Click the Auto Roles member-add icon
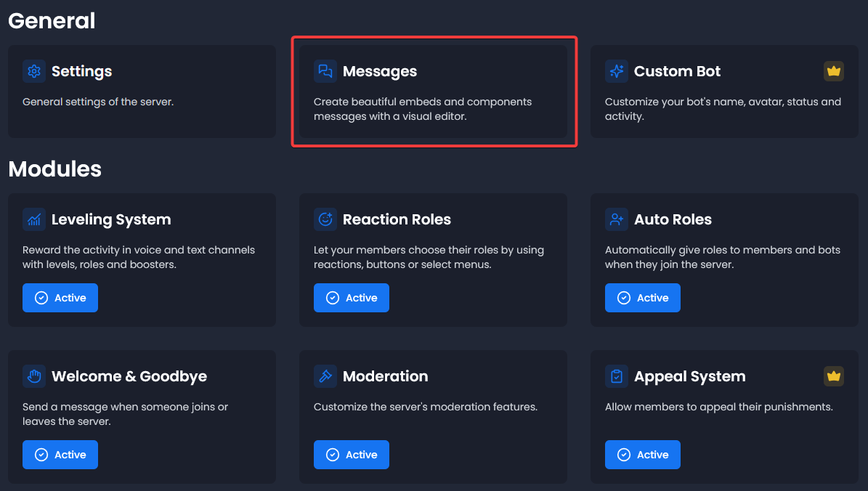Viewport: 868px width, 491px height. click(x=617, y=219)
